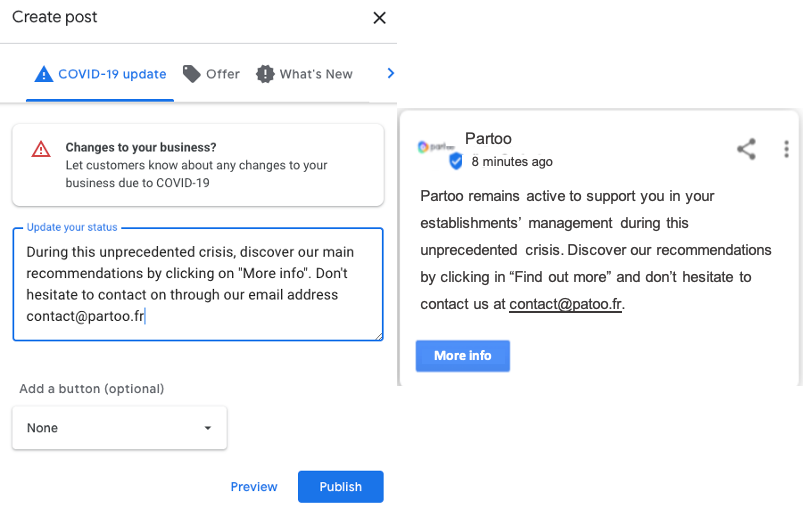This screenshot has width=803, height=517.
Task: Click the dropdown arrow next to None
Action: coord(208,428)
